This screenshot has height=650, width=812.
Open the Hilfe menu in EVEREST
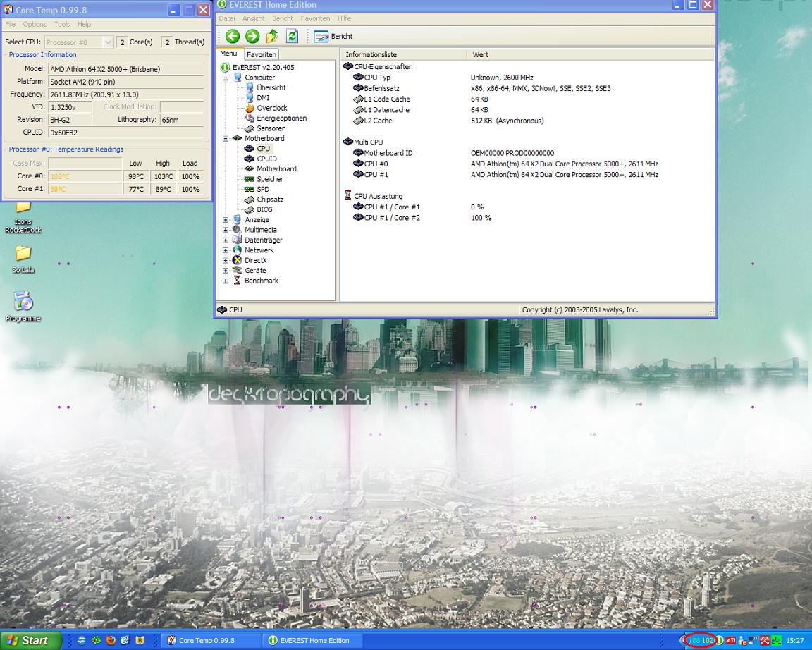[344, 18]
